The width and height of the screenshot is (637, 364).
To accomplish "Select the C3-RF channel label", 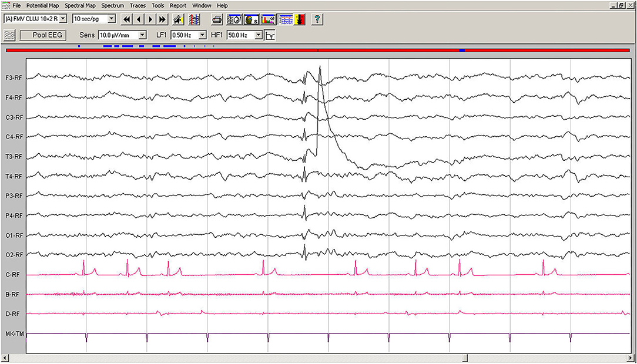I will (14, 117).
